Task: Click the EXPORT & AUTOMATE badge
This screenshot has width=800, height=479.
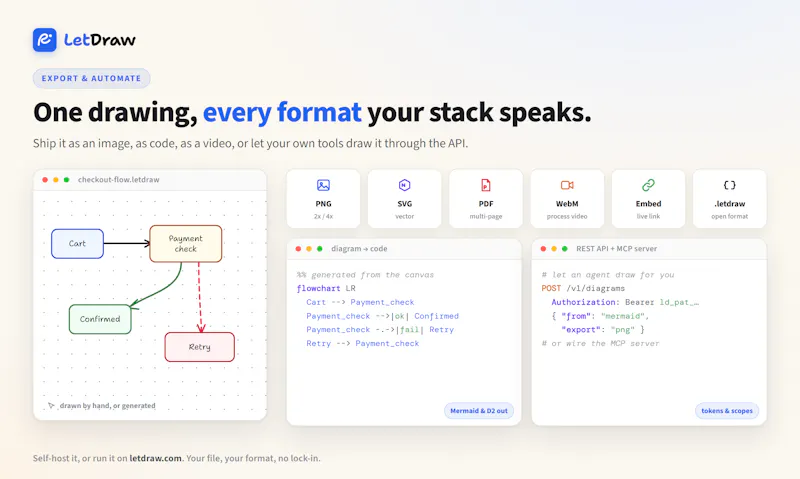Action: pyautogui.click(x=91, y=79)
